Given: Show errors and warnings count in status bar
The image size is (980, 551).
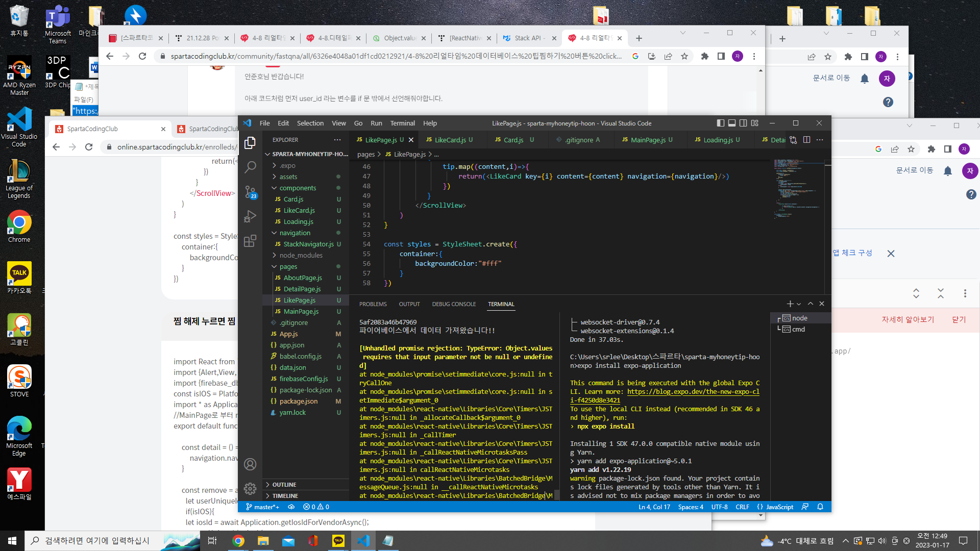Looking at the screenshot, I should tap(316, 507).
